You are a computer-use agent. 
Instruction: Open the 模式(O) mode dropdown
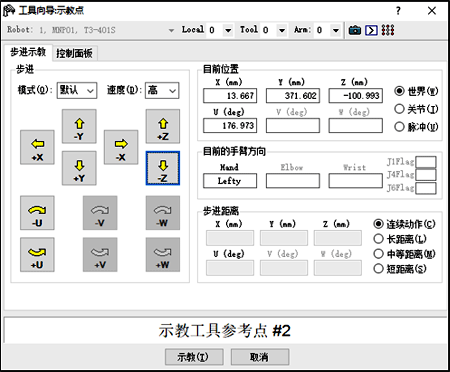coord(77,90)
